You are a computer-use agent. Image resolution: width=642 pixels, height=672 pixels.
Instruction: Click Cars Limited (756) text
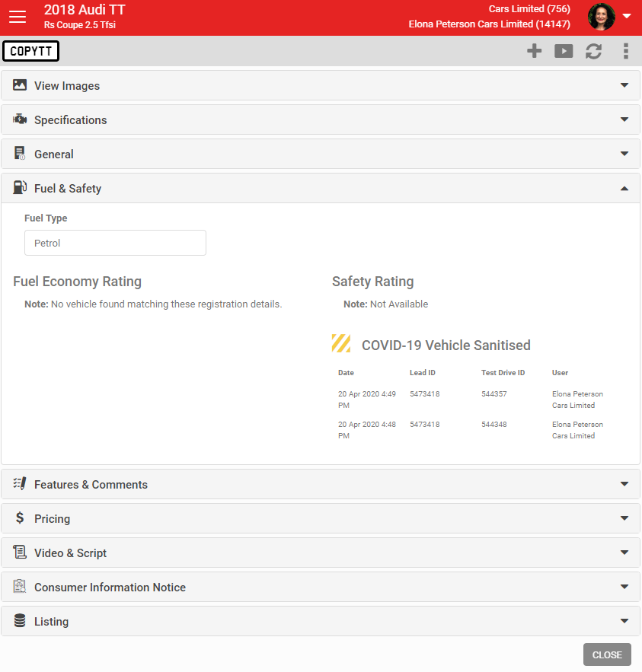click(x=529, y=9)
